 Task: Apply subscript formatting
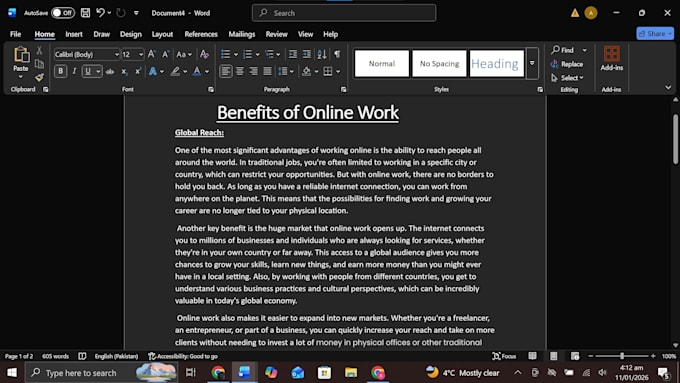[124, 72]
